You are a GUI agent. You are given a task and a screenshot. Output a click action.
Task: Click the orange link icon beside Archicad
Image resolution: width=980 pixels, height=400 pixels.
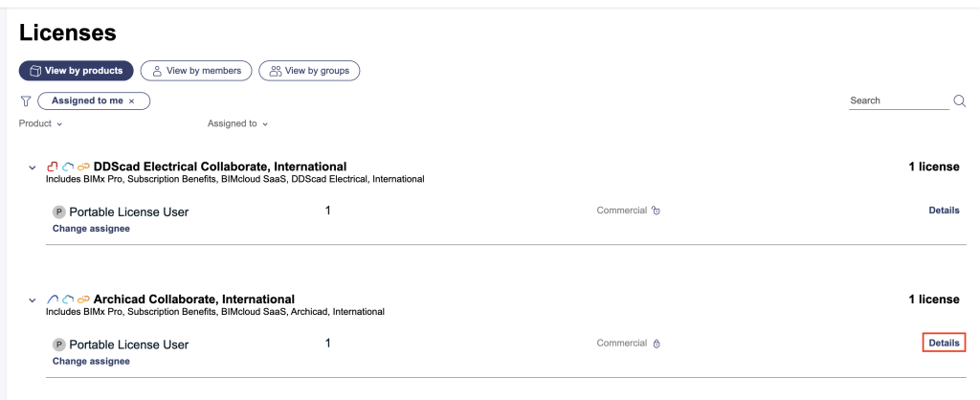(x=83, y=300)
